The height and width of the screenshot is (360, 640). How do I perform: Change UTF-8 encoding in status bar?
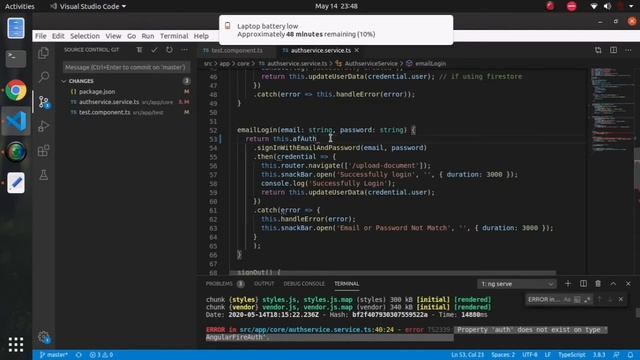[x=530, y=355]
